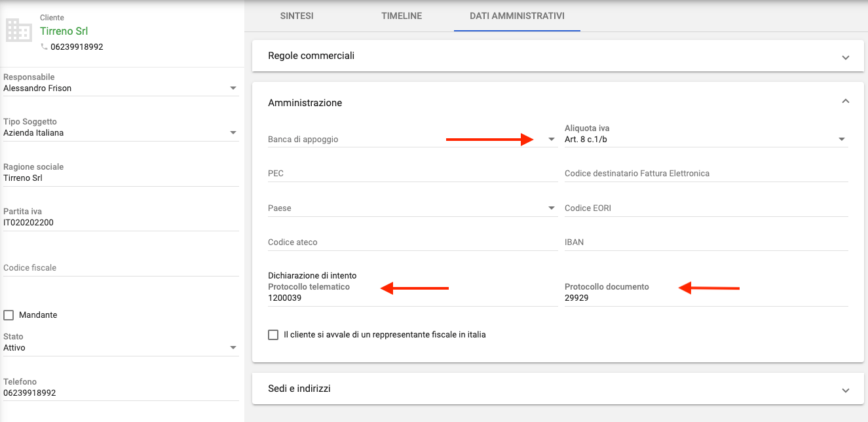Click the PEC input field

393,173
